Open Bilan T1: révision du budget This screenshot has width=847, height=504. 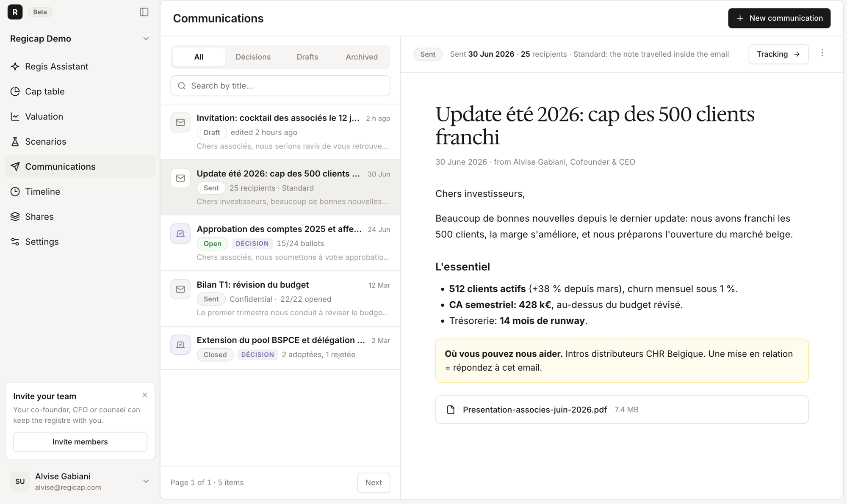[x=280, y=298]
